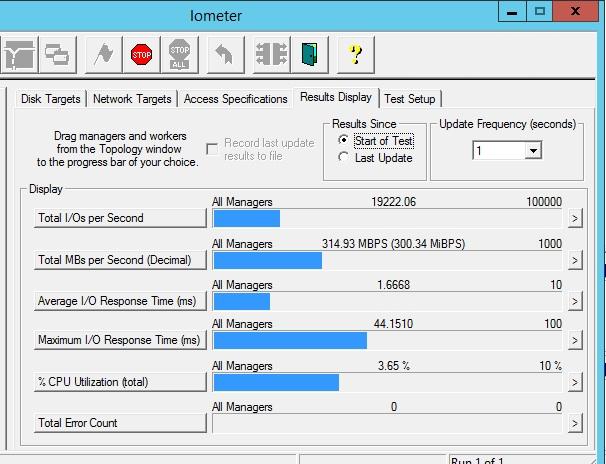
Task: Click Maximum I/O Response Time (ms) button
Action: (x=120, y=340)
